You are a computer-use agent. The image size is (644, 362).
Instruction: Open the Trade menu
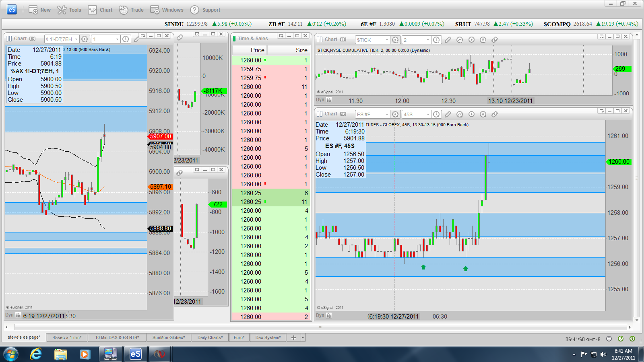click(x=131, y=10)
